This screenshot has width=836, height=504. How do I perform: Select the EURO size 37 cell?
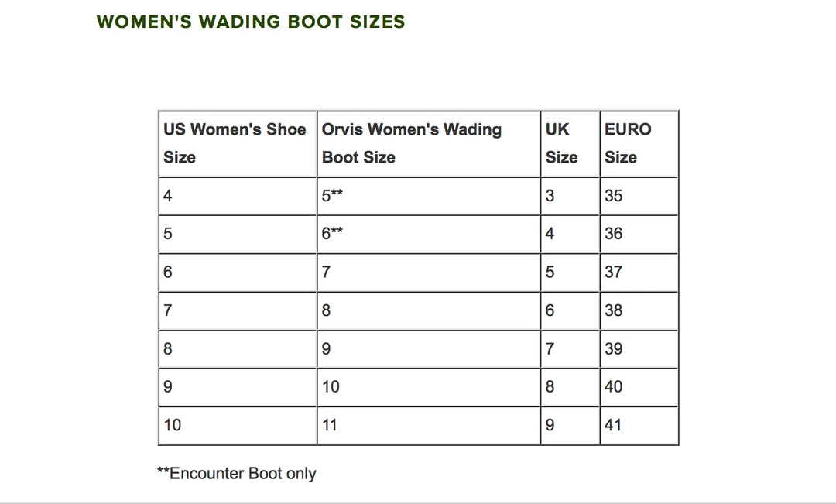point(614,273)
